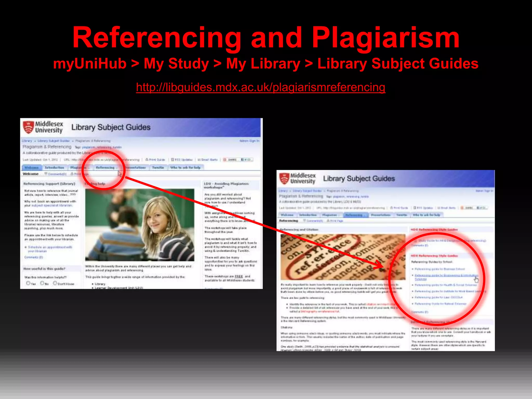Image resolution: width=532 pixels, height=399 pixels.
Task: Open Referencing guide for Law: OSCOLA link
Action: tap(438, 297)
